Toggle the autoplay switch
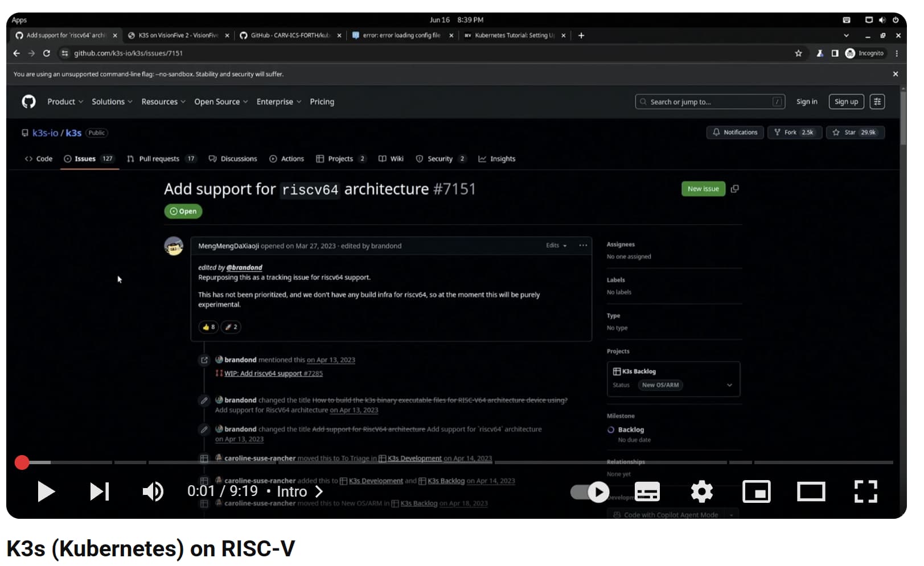Screen dimensions: 924x566 (x=590, y=492)
